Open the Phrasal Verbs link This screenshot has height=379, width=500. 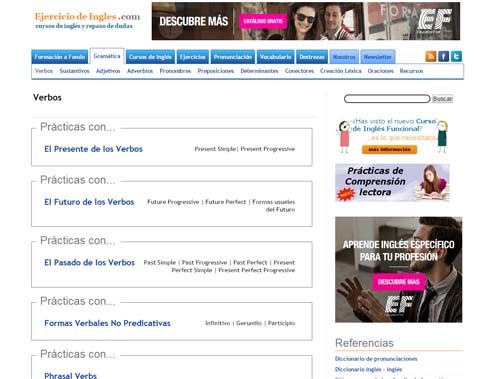click(x=70, y=376)
